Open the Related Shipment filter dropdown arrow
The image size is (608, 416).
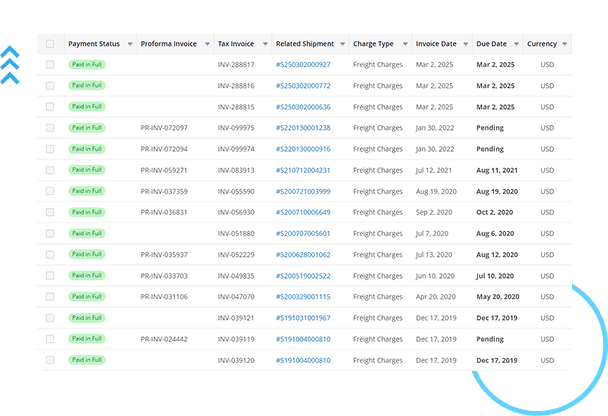(342, 44)
